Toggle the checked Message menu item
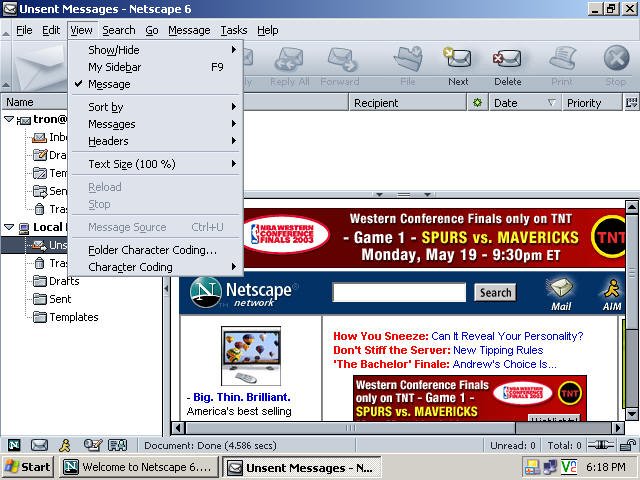The width and height of the screenshot is (640, 480). (x=157, y=84)
